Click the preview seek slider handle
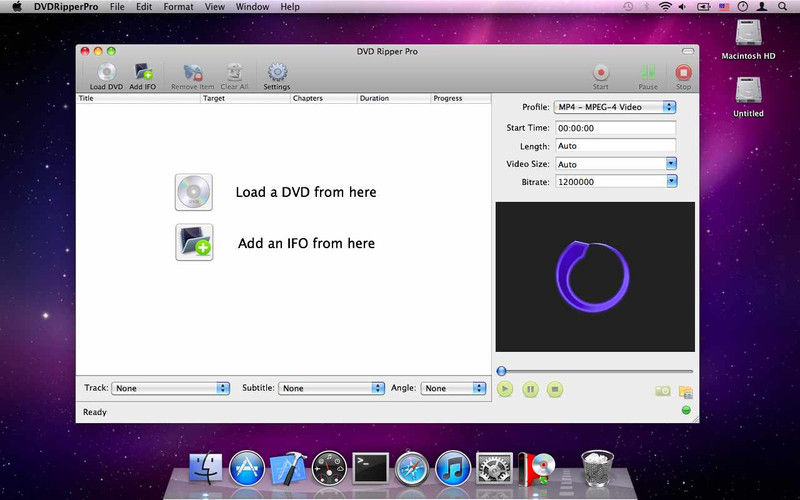 click(502, 371)
